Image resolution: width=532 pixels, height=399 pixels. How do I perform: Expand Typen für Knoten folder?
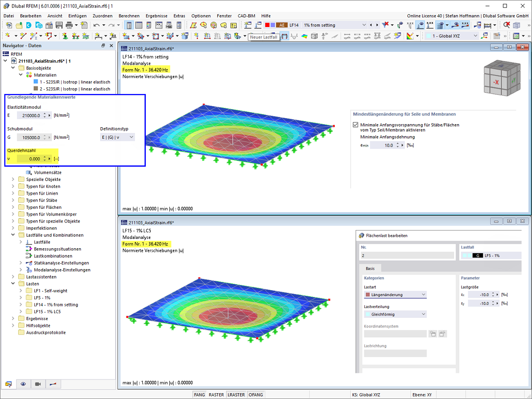[13, 186]
